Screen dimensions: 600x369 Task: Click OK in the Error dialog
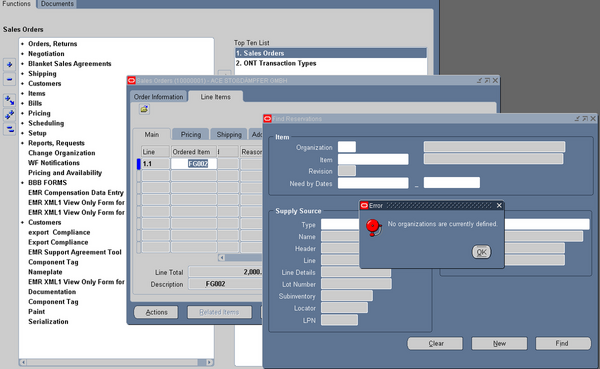pos(481,252)
